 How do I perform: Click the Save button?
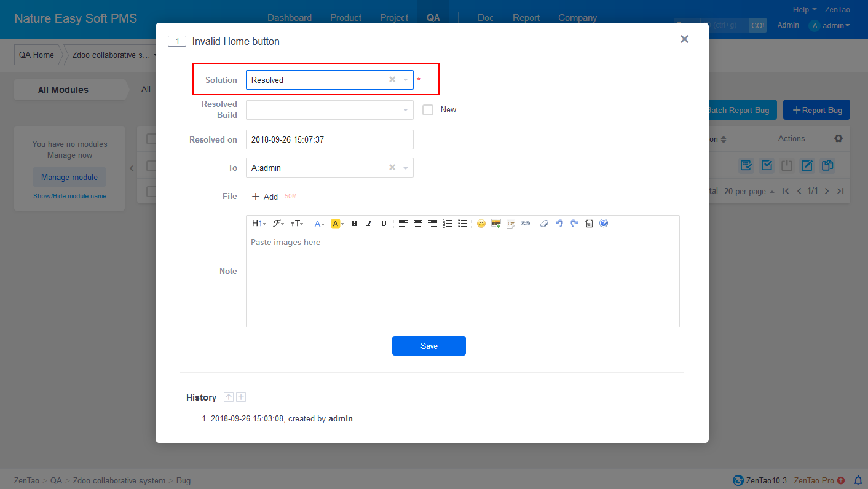click(428, 346)
